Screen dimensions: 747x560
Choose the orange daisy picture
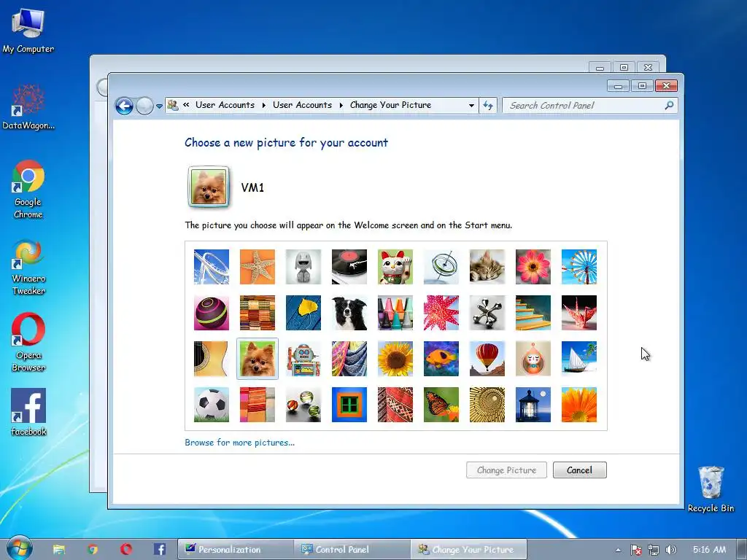578,405
